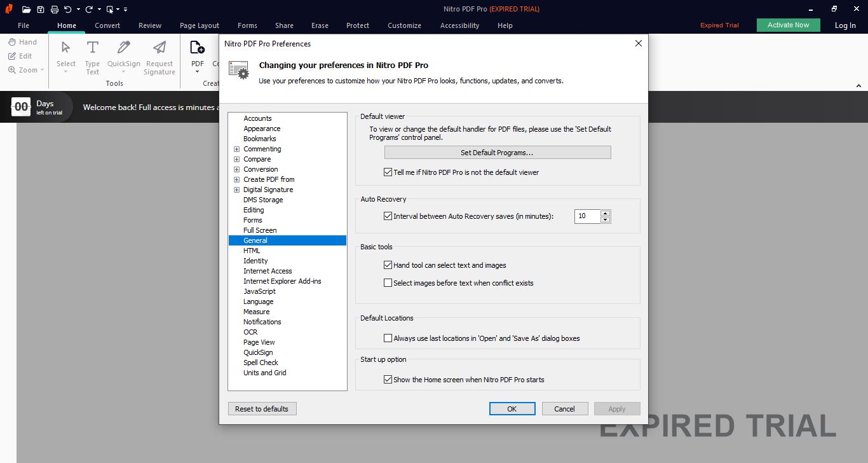Click the Auto Recovery minutes input field
Viewport: 868px width, 463px height.
click(x=588, y=216)
